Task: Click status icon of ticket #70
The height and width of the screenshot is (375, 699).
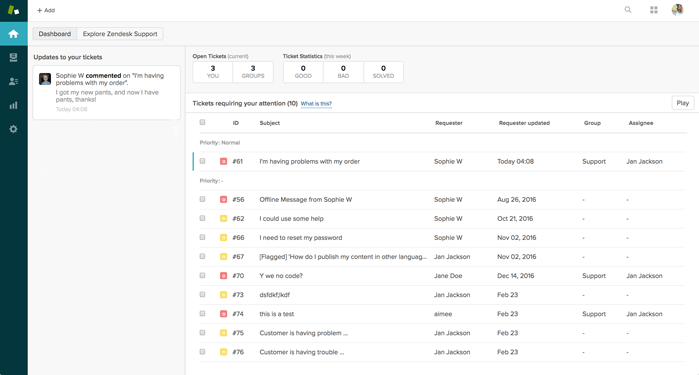Action: (x=223, y=276)
